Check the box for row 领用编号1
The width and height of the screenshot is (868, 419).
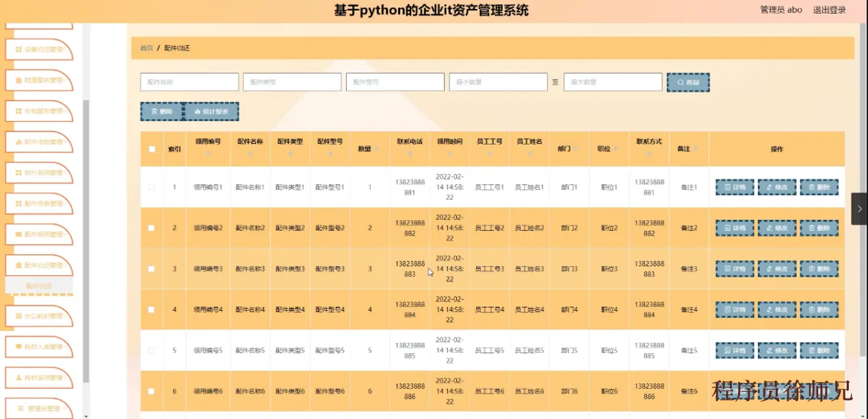coord(152,187)
